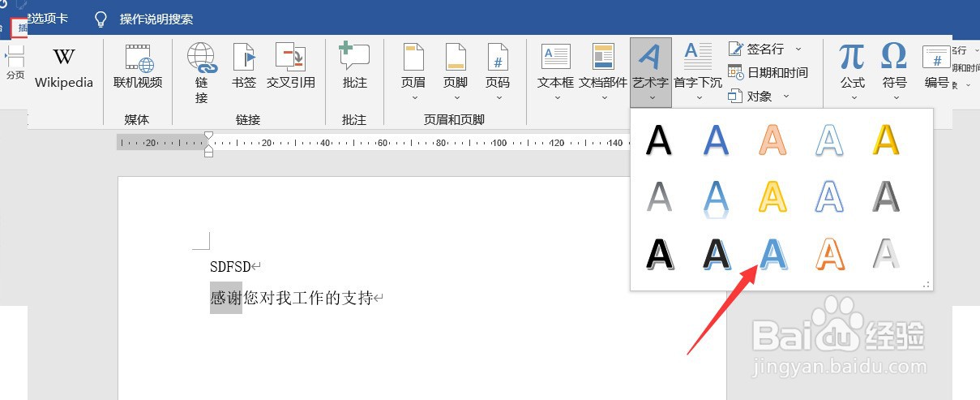The width and height of the screenshot is (980, 400).
Task: Choose the white blue-outlined WordArt, second row
Action: (x=829, y=197)
